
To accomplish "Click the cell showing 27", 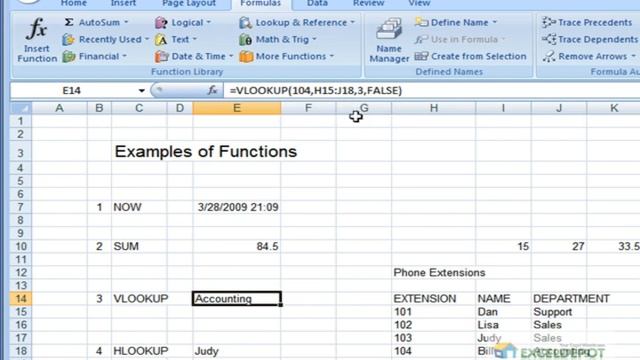I will (559, 247).
